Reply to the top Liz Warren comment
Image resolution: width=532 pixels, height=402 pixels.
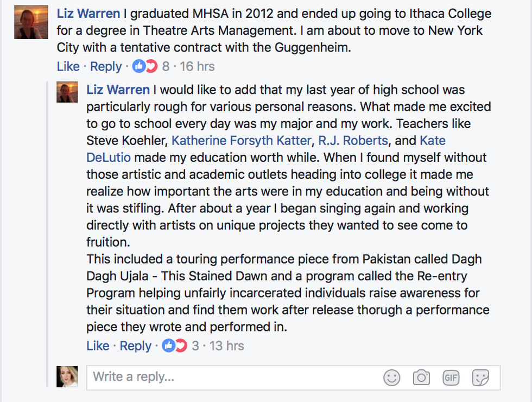106,66
